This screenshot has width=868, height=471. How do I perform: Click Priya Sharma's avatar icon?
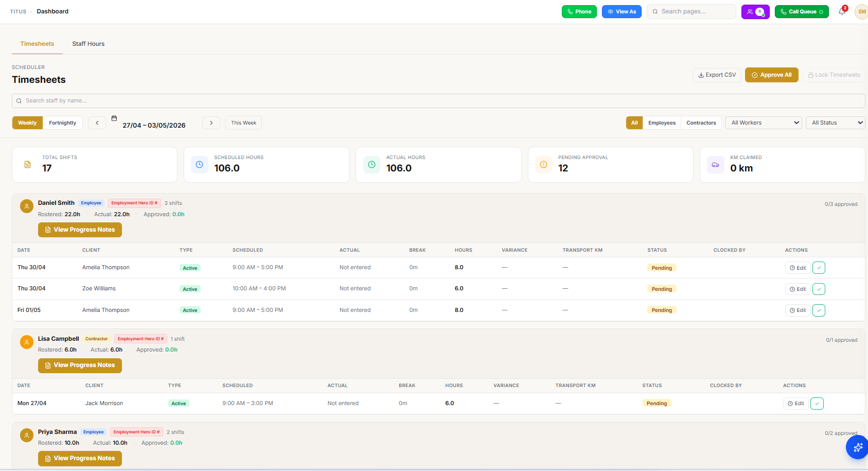(x=27, y=435)
